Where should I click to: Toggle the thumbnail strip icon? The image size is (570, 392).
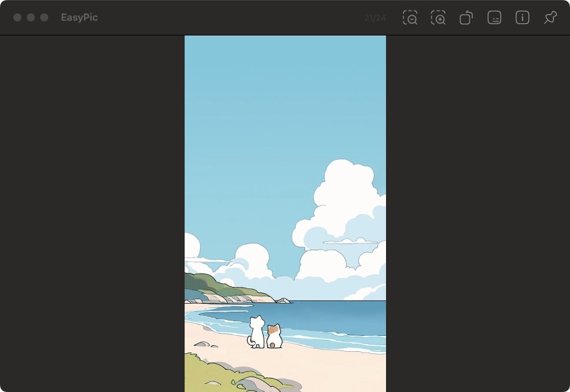pos(494,17)
